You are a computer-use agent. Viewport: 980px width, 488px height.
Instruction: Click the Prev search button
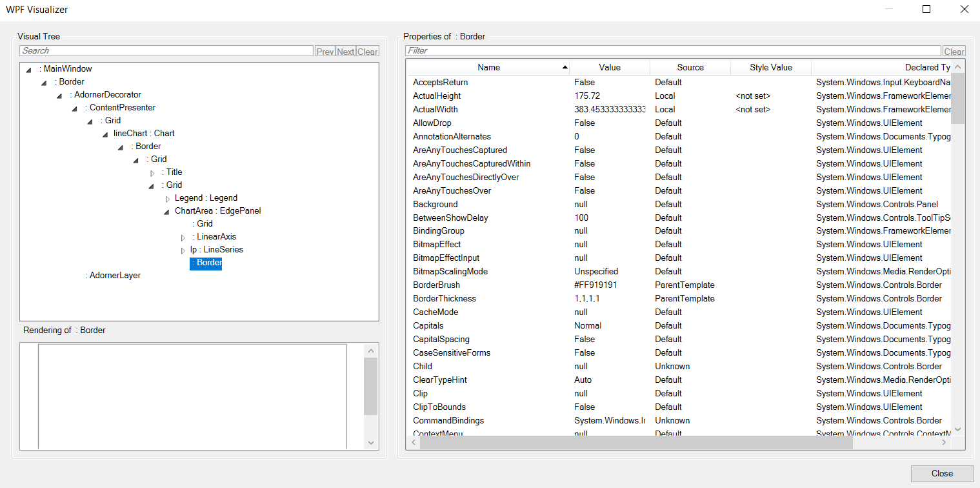(325, 51)
